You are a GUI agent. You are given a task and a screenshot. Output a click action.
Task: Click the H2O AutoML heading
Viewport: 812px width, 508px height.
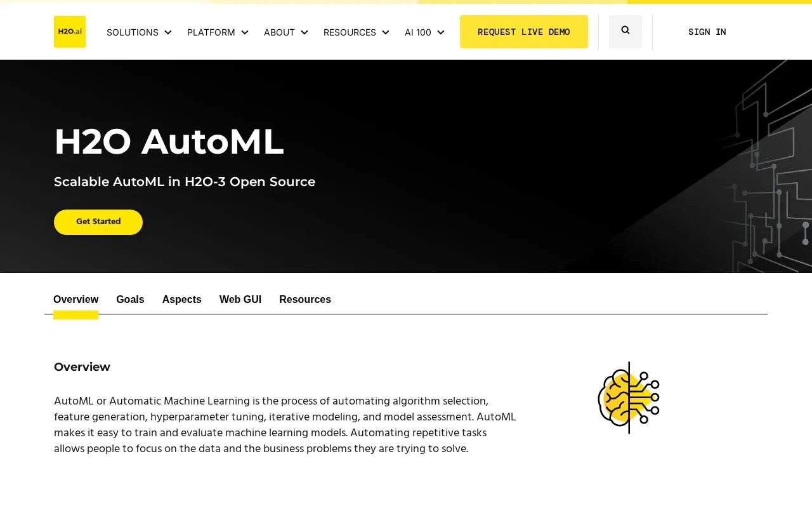pyautogui.click(x=169, y=142)
